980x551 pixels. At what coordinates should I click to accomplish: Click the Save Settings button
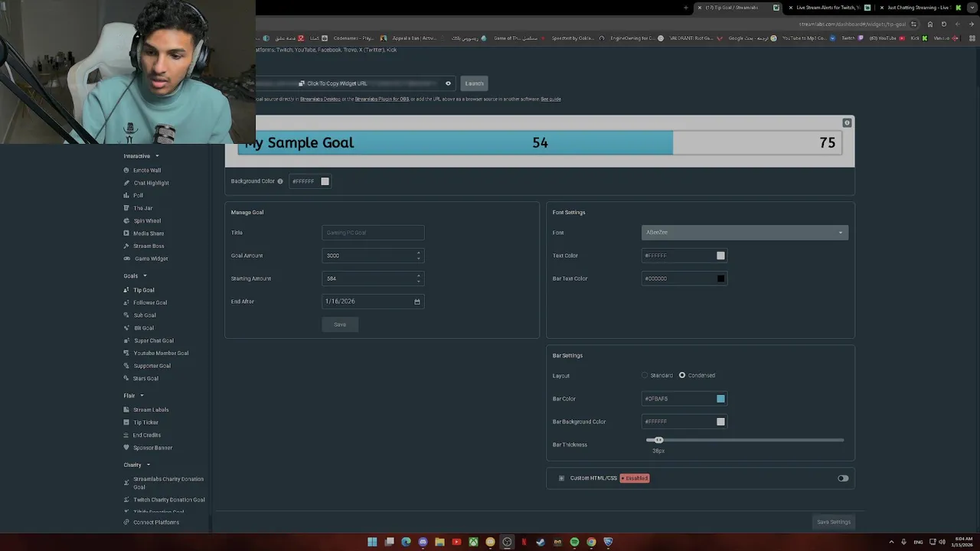[834, 522]
